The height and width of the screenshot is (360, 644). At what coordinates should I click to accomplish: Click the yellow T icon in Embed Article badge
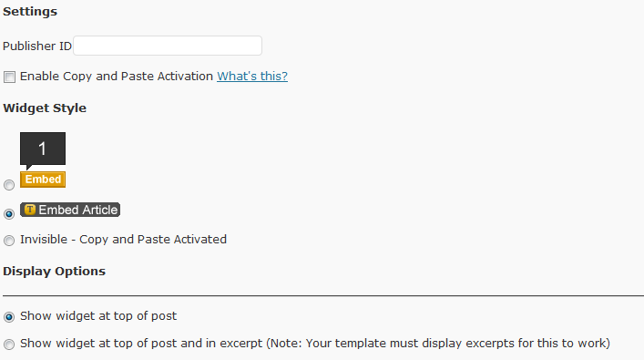(30, 210)
